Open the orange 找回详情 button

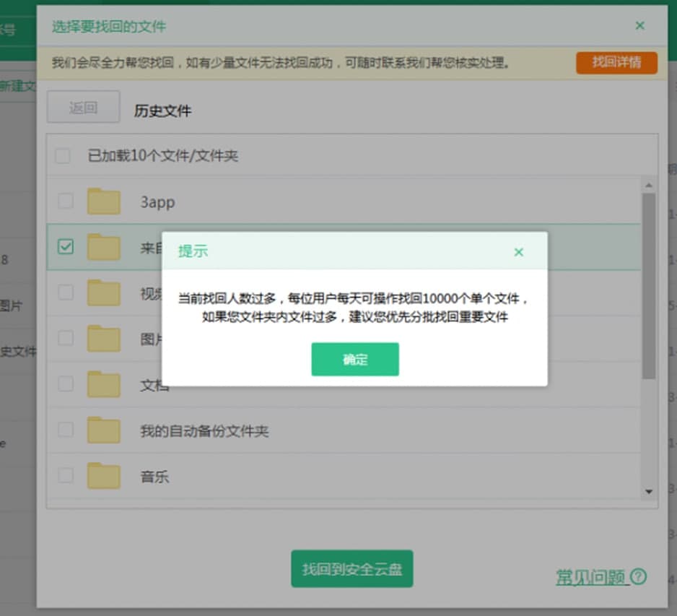point(616,63)
